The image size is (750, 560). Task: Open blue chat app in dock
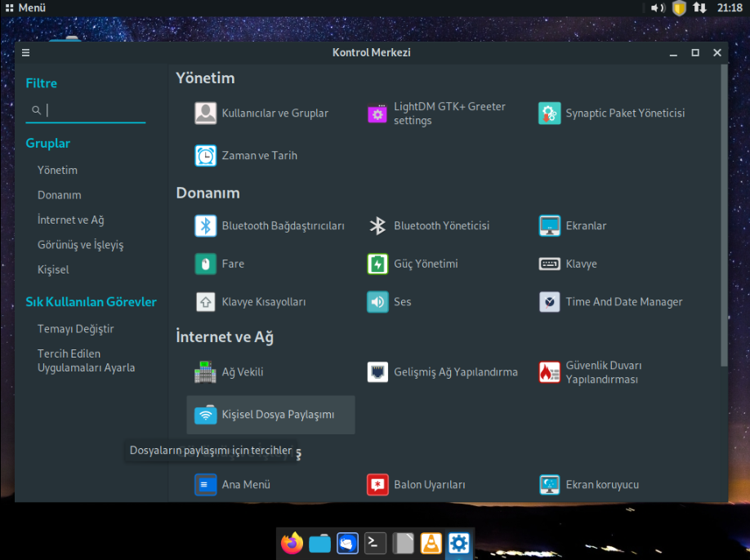click(x=347, y=544)
